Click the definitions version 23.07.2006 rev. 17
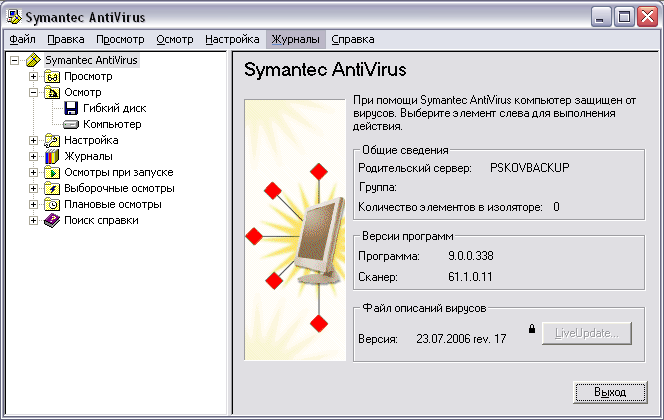The height and width of the screenshot is (420, 664). (461, 339)
